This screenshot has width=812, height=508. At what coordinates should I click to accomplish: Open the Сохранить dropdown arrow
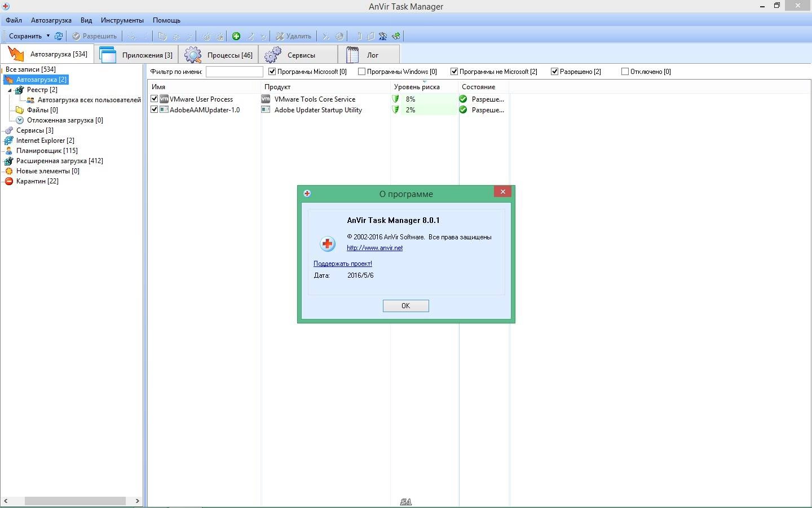[48, 36]
